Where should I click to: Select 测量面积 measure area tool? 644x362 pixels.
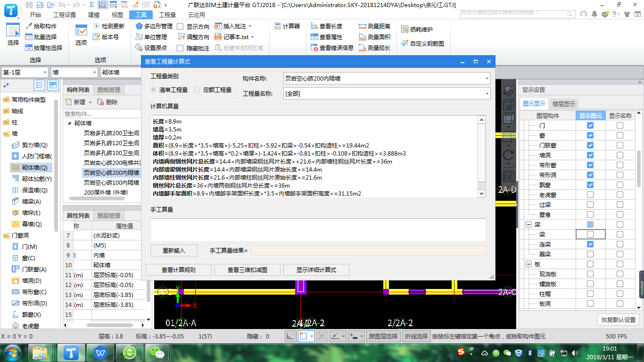click(x=375, y=37)
